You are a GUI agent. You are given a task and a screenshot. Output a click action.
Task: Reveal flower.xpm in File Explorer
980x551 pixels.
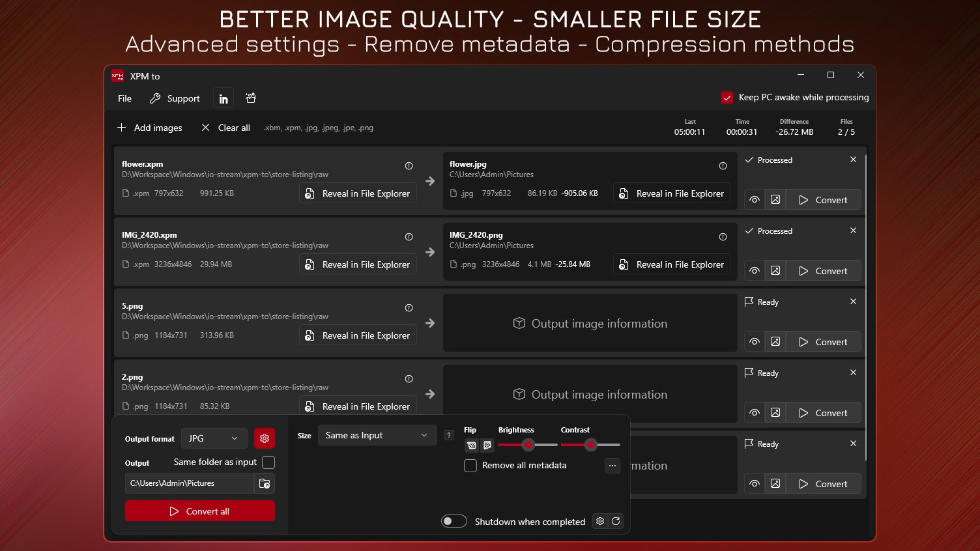point(358,193)
